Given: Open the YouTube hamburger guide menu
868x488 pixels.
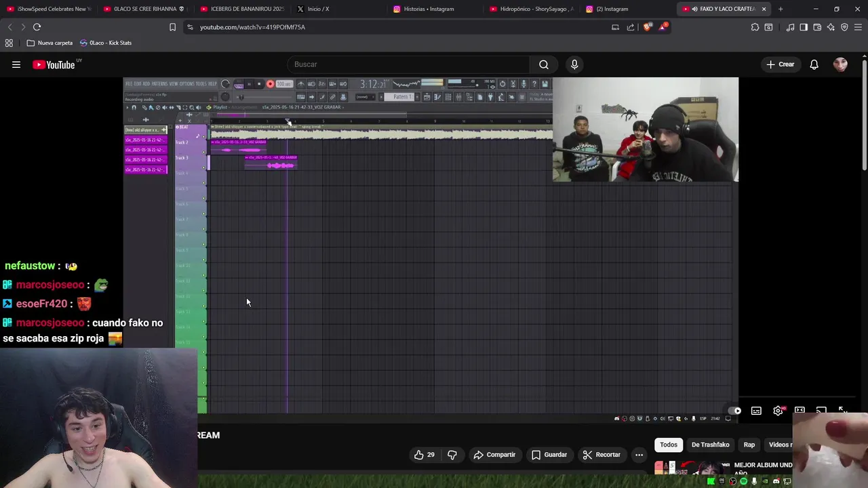Looking at the screenshot, I should click(x=16, y=64).
